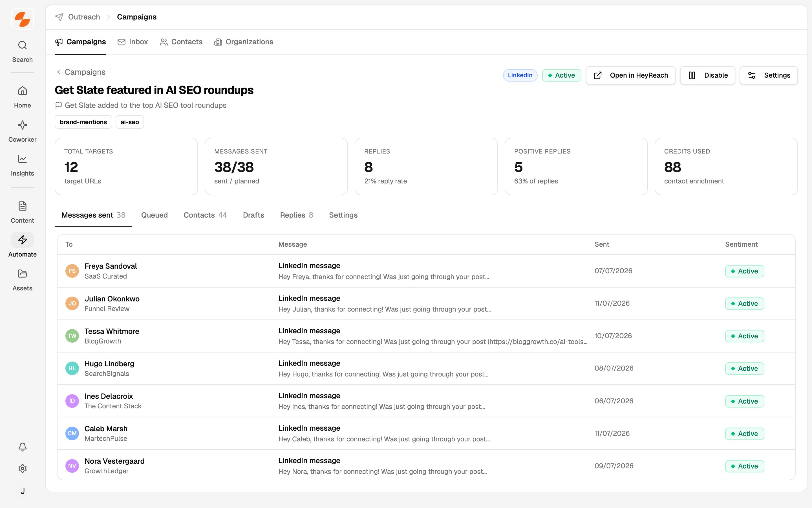This screenshot has height=508, width=812.
Task: Open Insights chart icon
Action: [23, 159]
